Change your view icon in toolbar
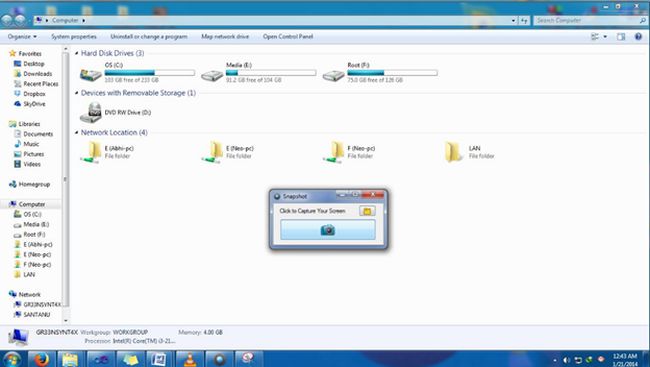The width and height of the screenshot is (650, 367). pyautogui.click(x=594, y=36)
